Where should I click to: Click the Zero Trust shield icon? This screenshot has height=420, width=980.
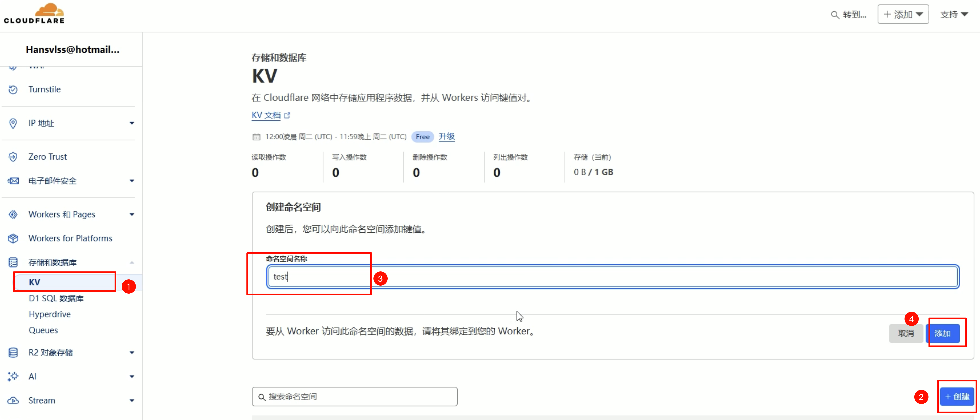pos(13,157)
